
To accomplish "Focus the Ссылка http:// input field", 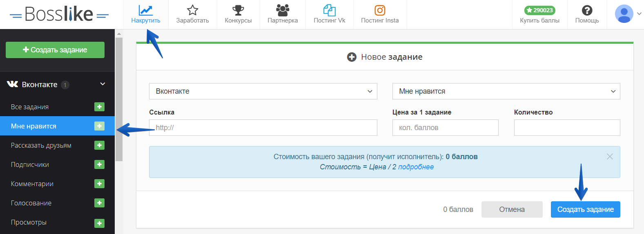I will [x=263, y=128].
